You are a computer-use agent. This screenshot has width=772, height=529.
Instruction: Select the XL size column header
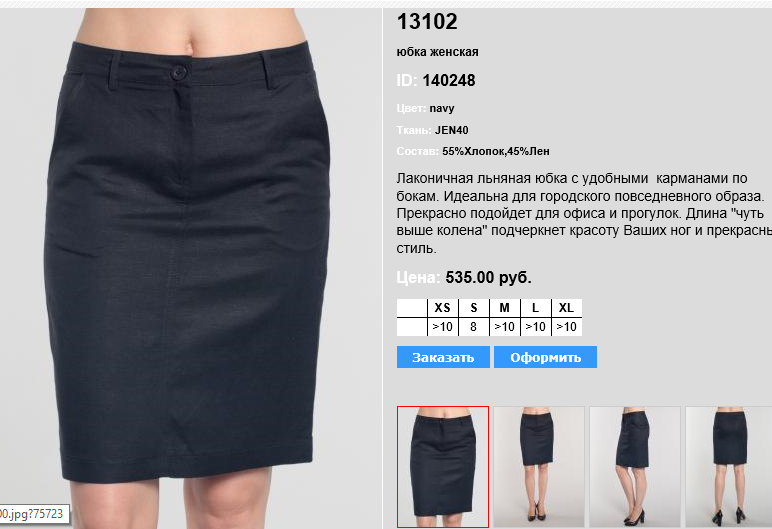click(567, 308)
